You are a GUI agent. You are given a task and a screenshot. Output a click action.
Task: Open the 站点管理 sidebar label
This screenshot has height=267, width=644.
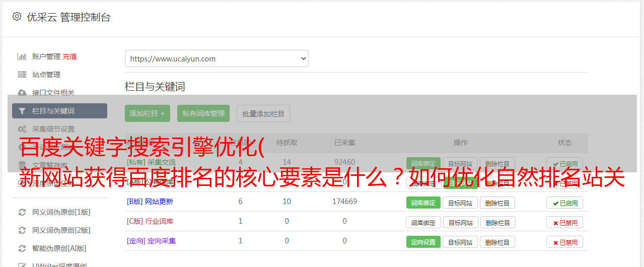pos(46,75)
